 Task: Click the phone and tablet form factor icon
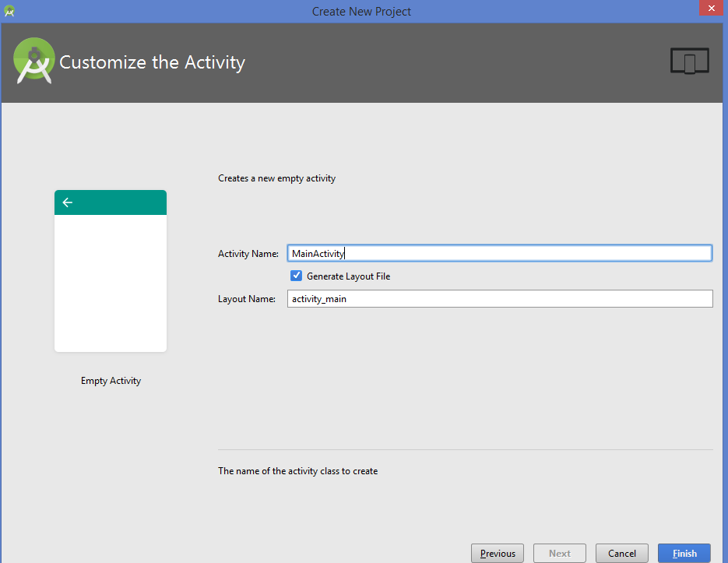(690, 61)
